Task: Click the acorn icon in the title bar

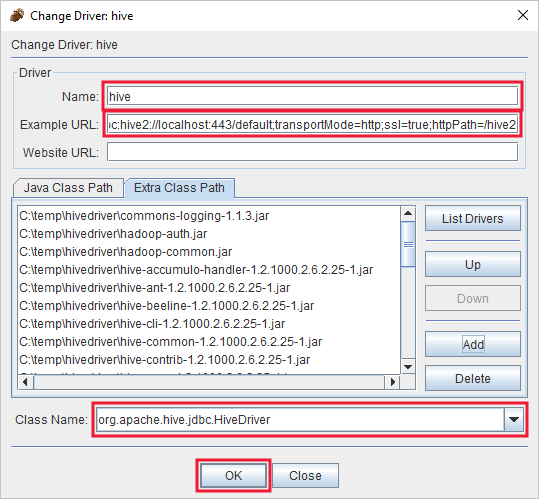Action: (17, 15)
